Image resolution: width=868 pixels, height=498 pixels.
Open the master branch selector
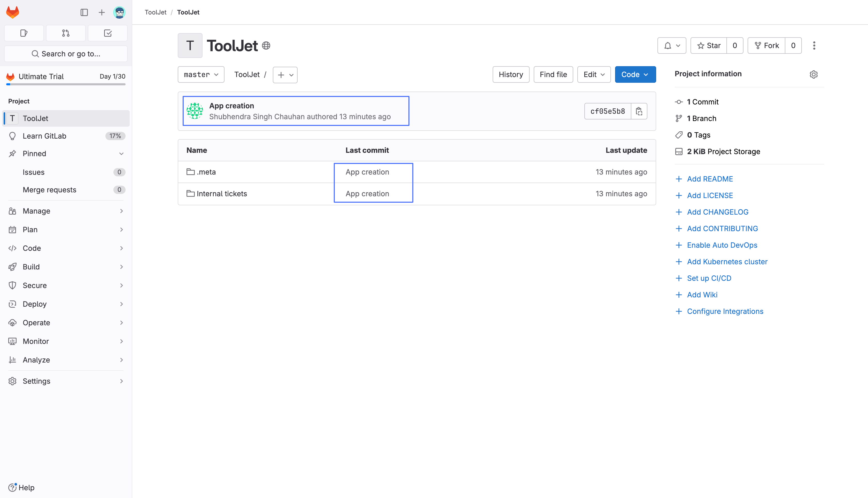(x=201, y=74)
